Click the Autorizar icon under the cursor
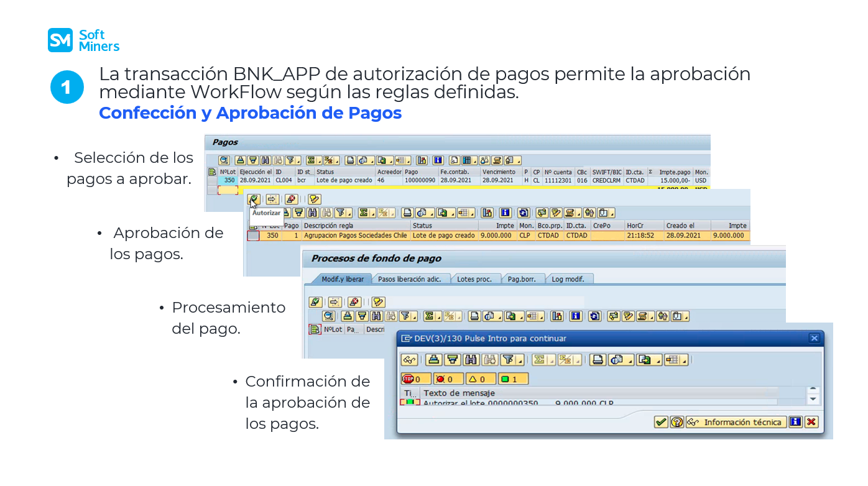Viewport: 868px width, 486px height. (x=253, y=199)
